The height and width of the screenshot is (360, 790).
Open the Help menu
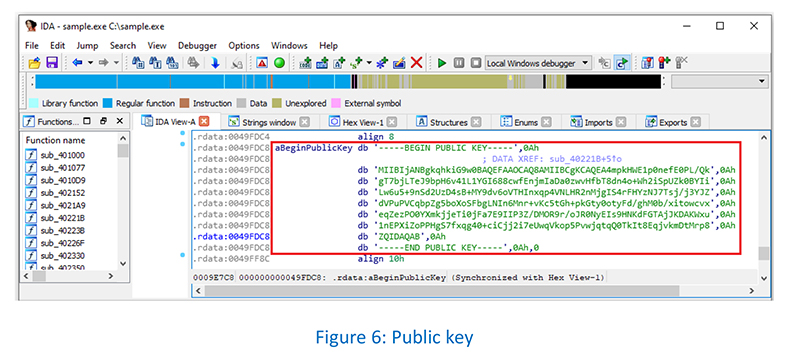[x=328, y=45]
